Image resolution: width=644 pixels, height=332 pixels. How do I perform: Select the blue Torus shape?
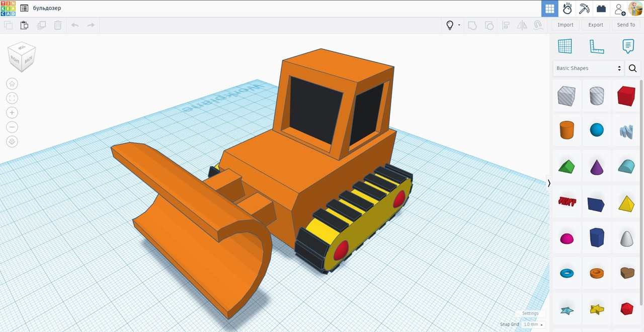coord(567,273)
